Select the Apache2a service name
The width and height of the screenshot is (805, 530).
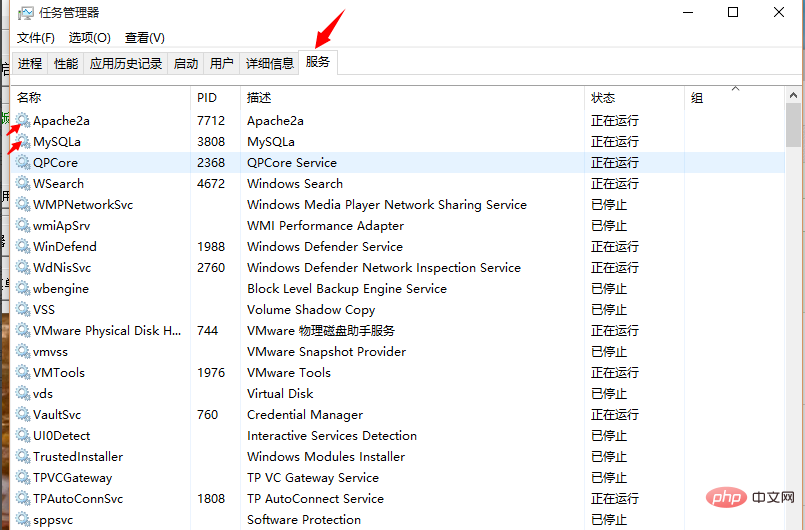61,121
